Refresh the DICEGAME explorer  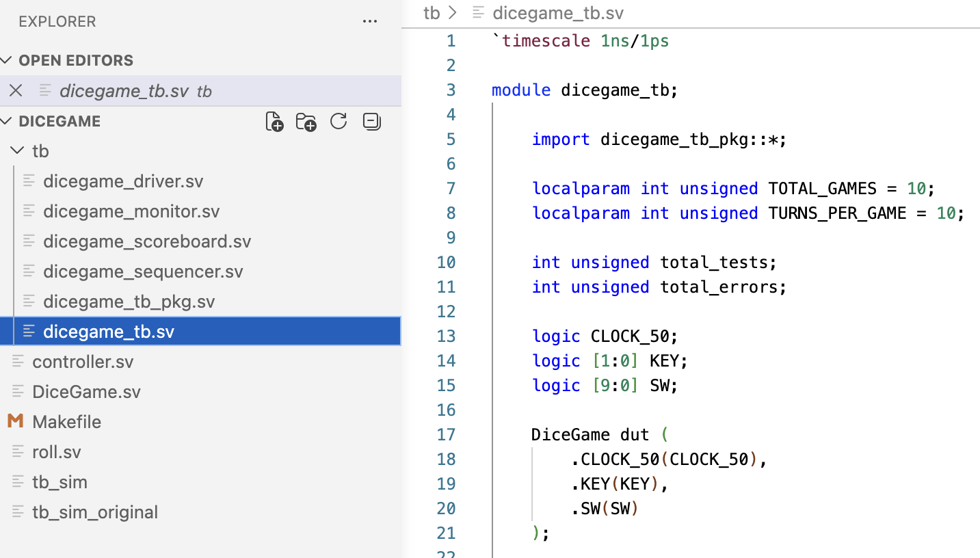pos(338,121)
